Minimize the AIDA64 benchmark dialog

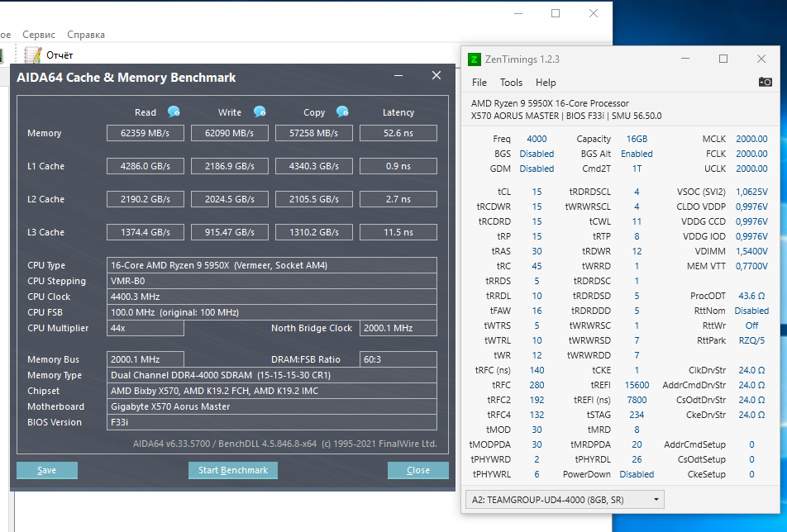(x=398, y=75)
